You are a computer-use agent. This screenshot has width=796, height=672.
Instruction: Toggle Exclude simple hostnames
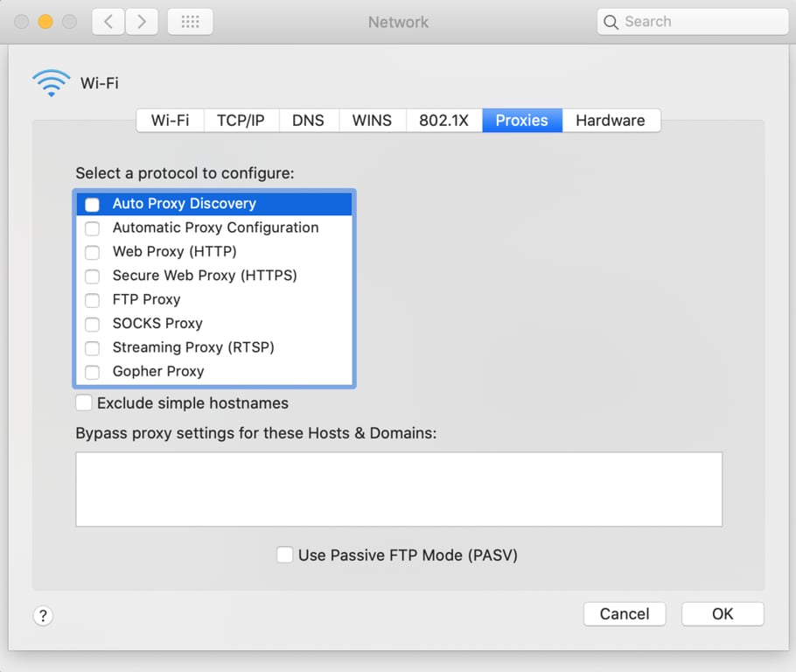pyautogui.click(x=83, y=402)
